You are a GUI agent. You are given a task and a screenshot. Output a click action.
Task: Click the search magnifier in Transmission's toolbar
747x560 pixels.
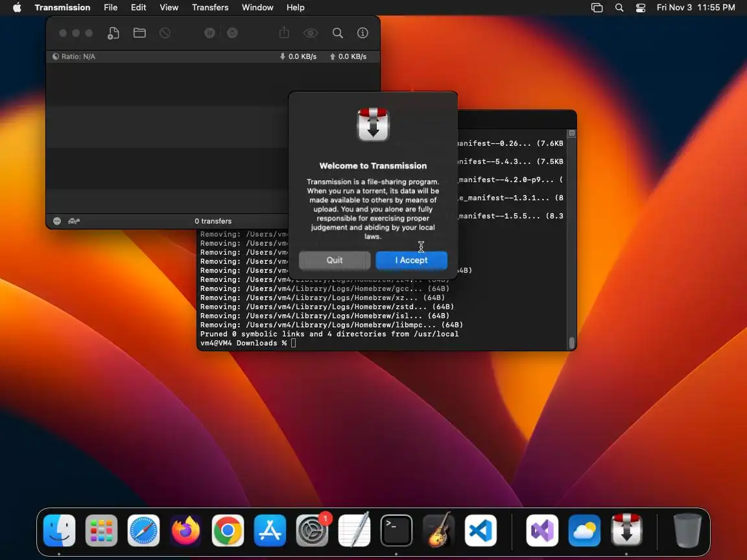click(338, 33)
